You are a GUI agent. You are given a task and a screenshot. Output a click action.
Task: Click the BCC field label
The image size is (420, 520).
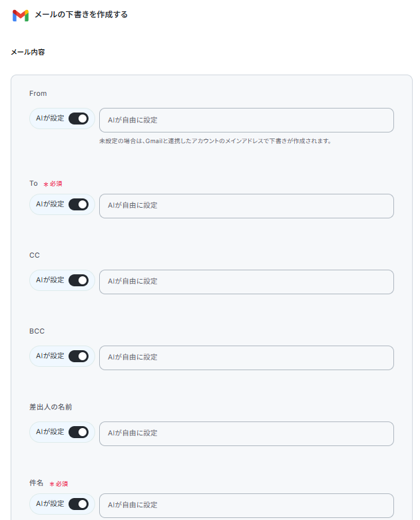click(x=37, y=332)
